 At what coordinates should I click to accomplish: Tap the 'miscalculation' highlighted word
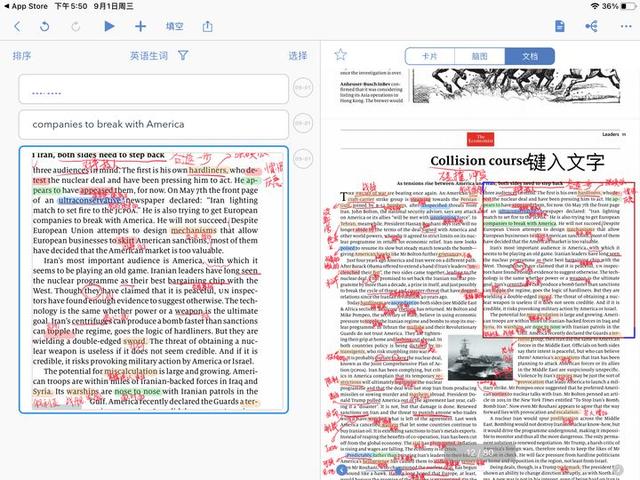[x=131, y=371]
